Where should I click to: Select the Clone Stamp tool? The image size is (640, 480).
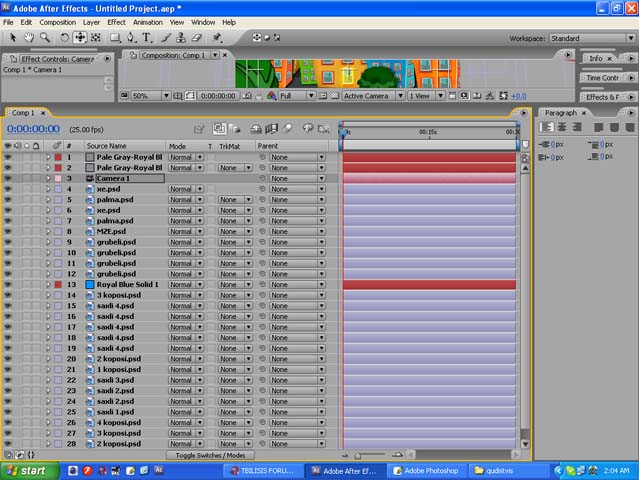pyautogui.click(x=181, y=38)
